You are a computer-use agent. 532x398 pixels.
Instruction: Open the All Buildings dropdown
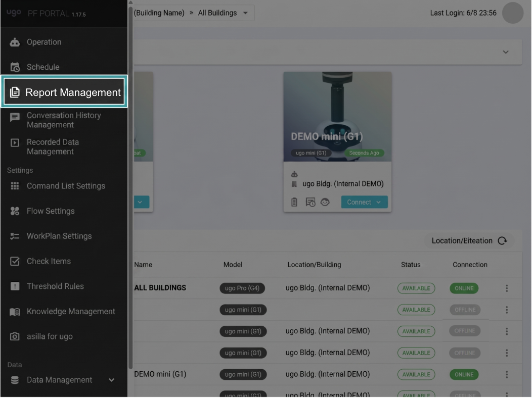(x=223, y=13)
